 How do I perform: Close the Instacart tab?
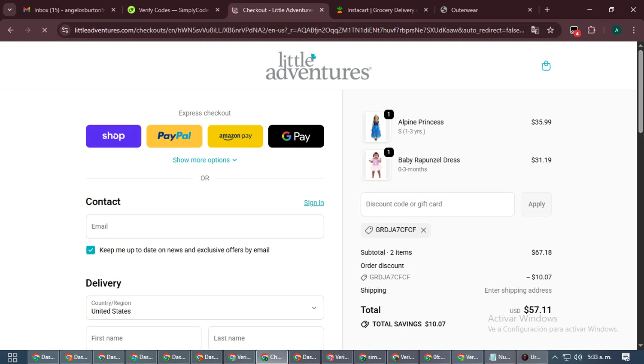point(426,10)
